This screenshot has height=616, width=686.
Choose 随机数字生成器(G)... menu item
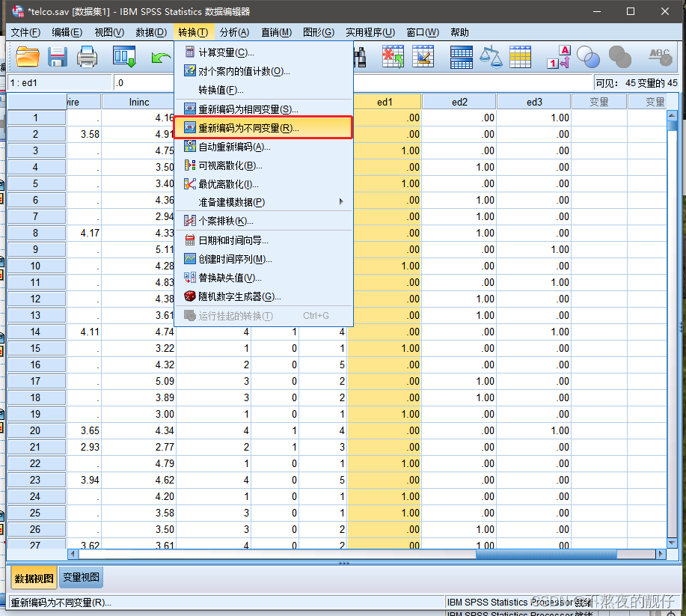(x=263, y=296)
